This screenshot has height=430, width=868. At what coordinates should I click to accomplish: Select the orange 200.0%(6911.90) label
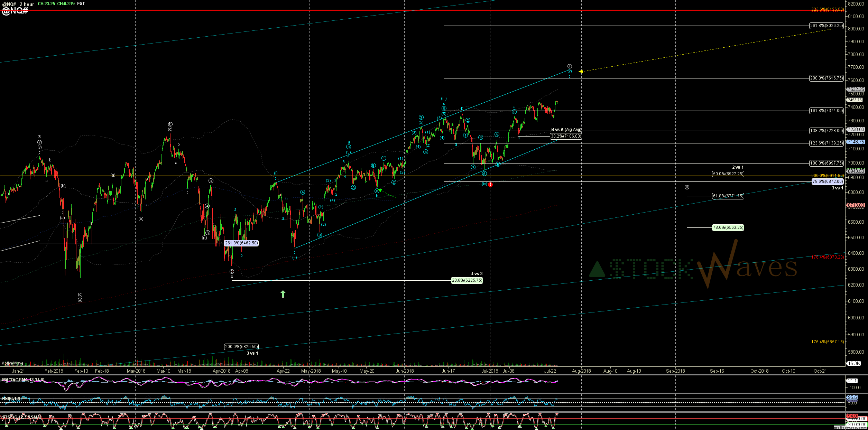tap(828, 176)
